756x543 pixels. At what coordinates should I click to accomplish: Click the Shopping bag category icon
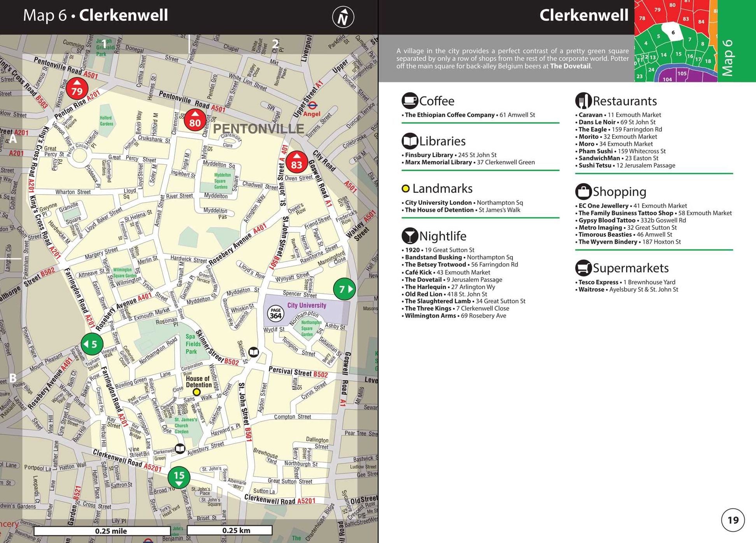(x=583, y=191)
